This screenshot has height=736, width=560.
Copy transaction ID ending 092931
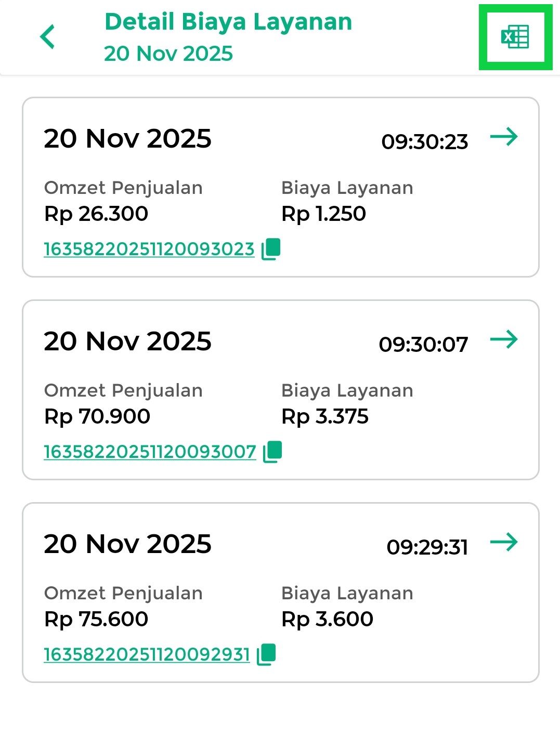(x=266, y=654)
